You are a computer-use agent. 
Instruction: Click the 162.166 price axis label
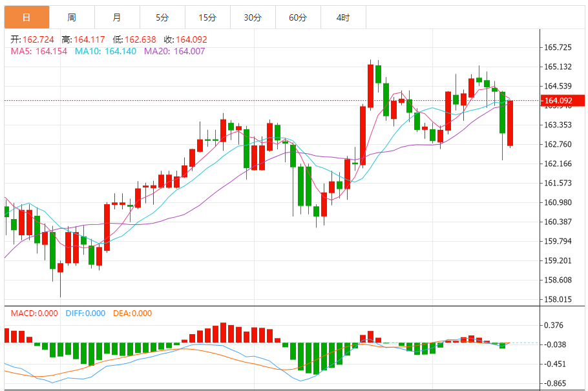(x=558, y=164)
